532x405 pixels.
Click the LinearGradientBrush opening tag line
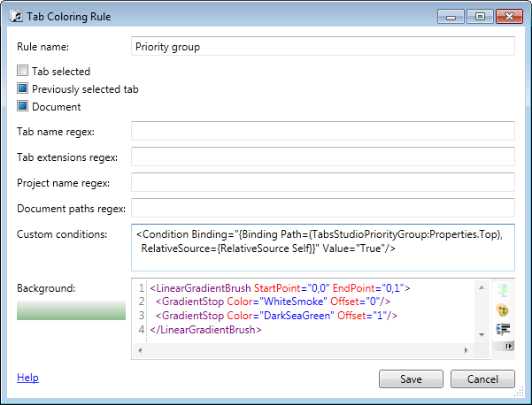pyautogui.click(x=280, y=288)
